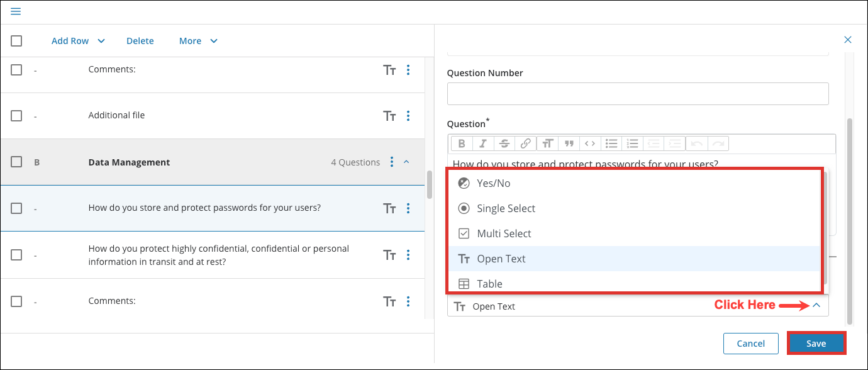Open blockquote formatting in the editor toolbar
This screenshot has height=370, width=868.
click(568, 143)
